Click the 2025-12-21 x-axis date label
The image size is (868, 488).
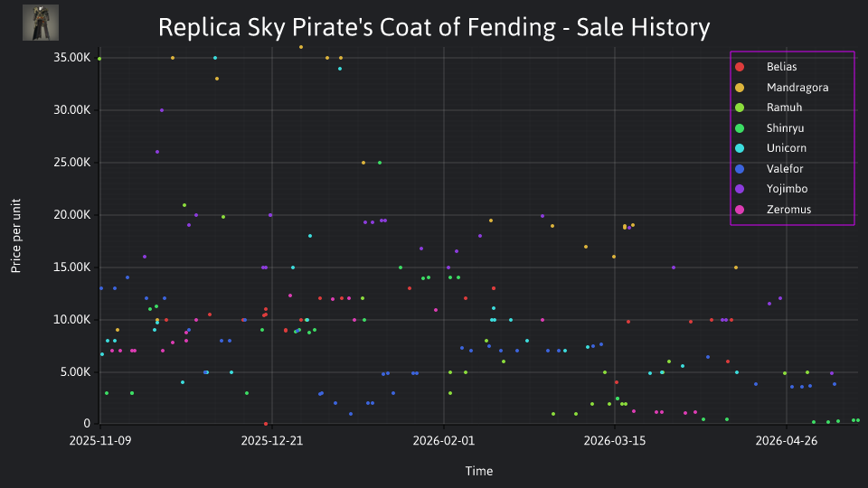(x=272, y=441)
